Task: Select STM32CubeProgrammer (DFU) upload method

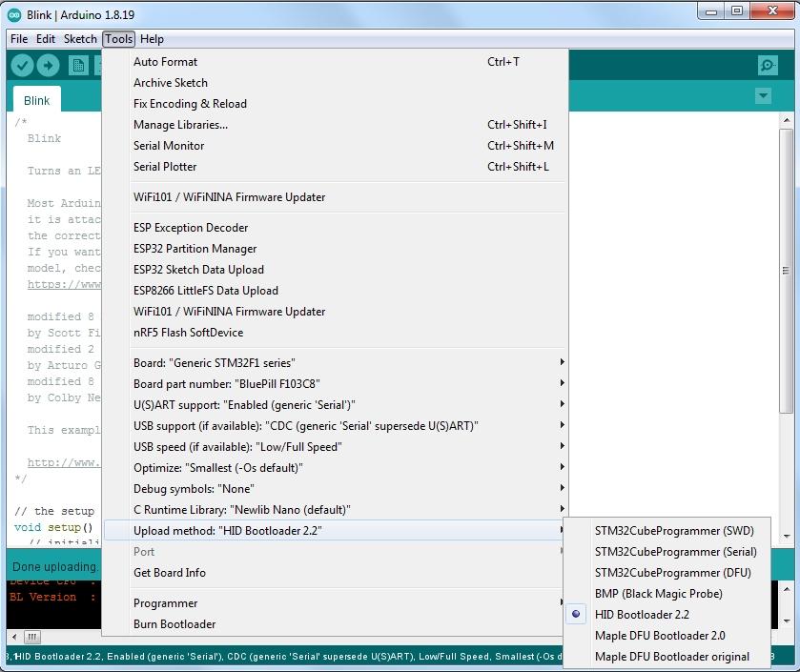Action: tap(667, 573)
